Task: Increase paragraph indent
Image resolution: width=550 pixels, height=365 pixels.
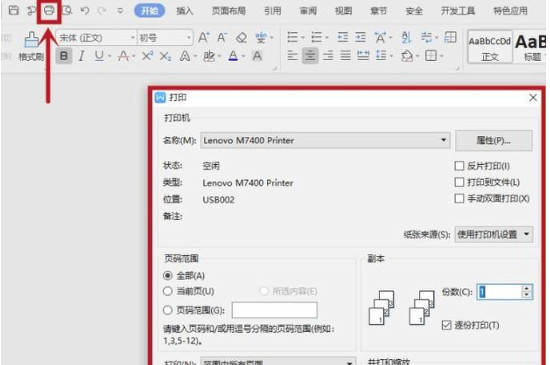Action: pyautogui.click(x=360, y=37)
